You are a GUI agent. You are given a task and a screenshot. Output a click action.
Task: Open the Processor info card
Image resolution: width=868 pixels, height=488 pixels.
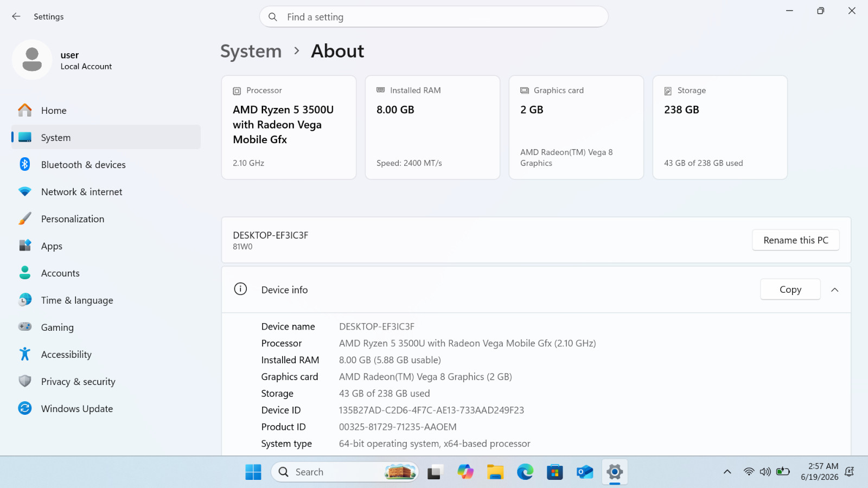pyautogui.click(x=289, y=127)
